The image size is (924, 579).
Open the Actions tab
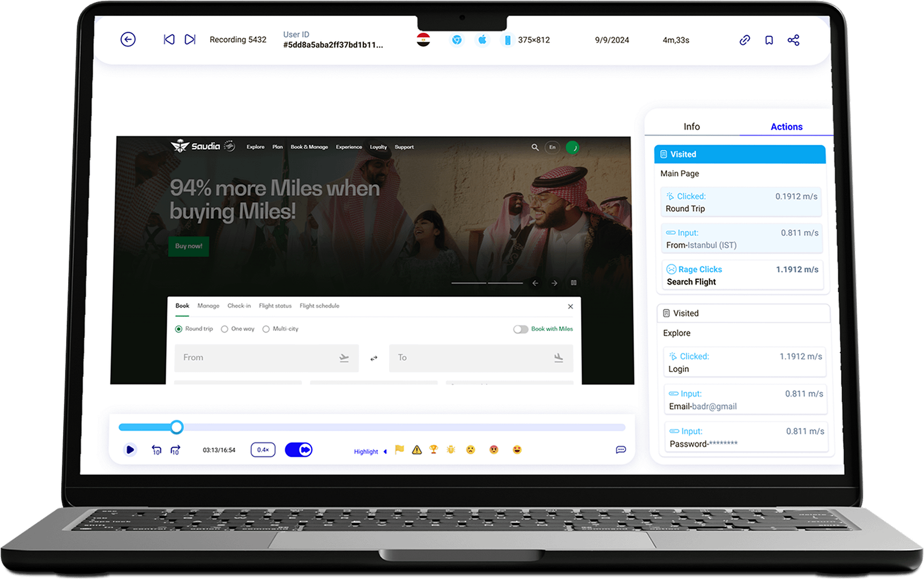pos(786,127)
